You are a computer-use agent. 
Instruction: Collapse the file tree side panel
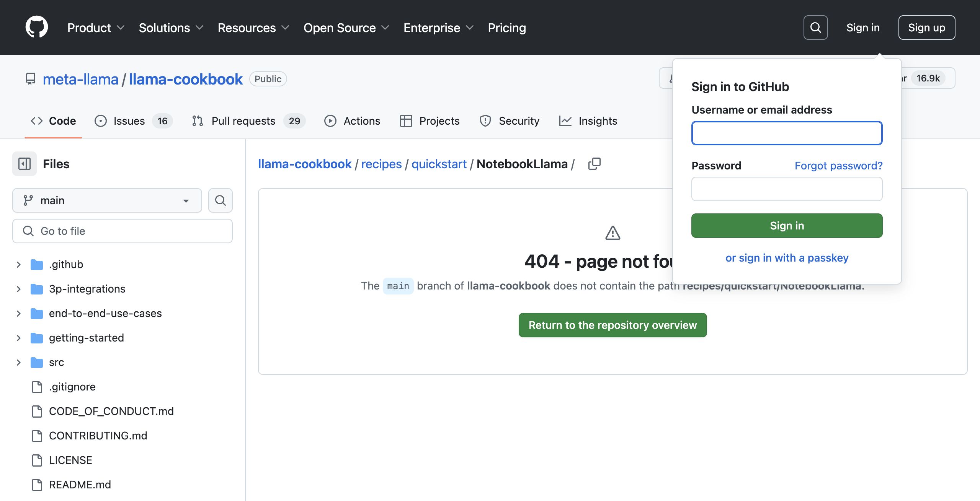pyautogui.click(x=24, y=164)
